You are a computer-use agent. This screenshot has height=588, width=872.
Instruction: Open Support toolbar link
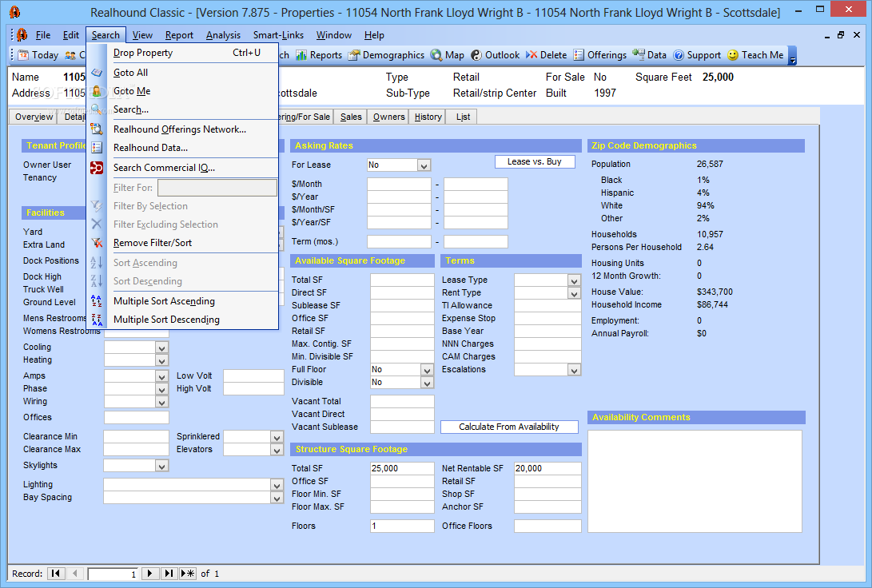[698, 55]
